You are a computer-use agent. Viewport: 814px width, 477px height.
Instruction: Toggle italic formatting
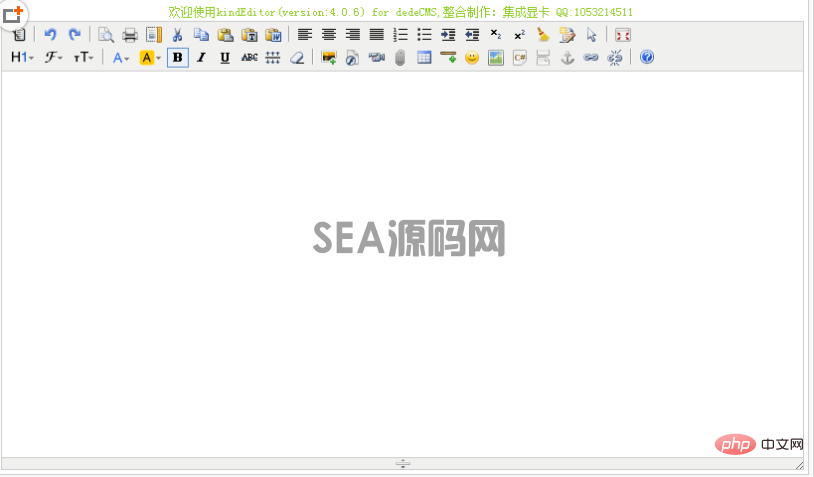click(201, 58)
